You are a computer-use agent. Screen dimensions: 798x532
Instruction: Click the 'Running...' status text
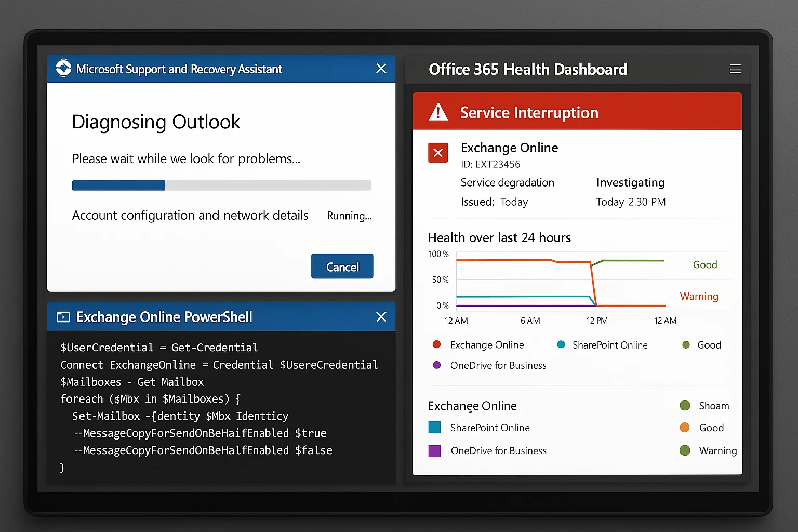[x=349, y=216]
